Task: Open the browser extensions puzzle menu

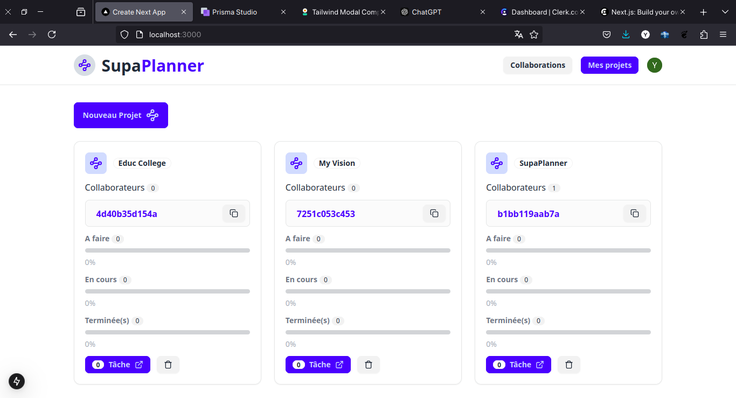Action: (704, 34)
